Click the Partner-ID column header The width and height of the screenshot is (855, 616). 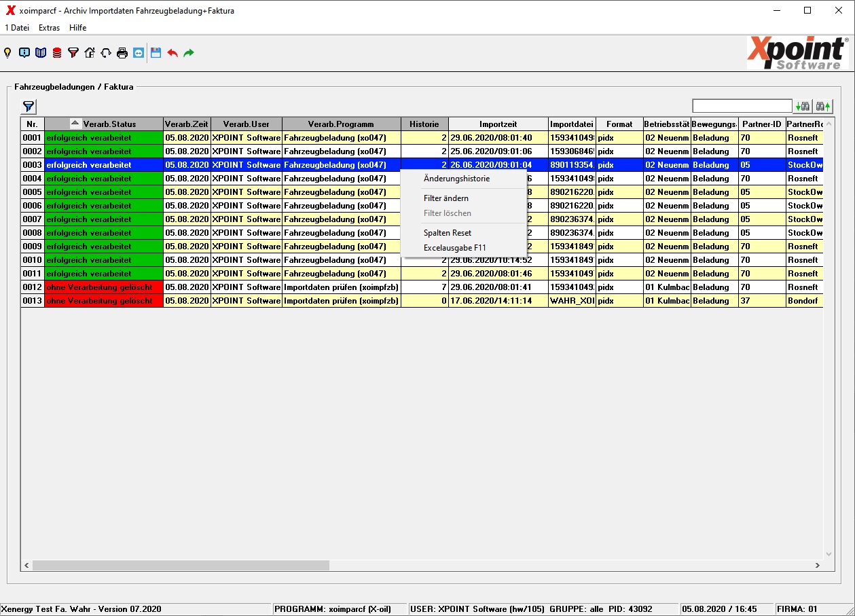click(x=762, y=124)
